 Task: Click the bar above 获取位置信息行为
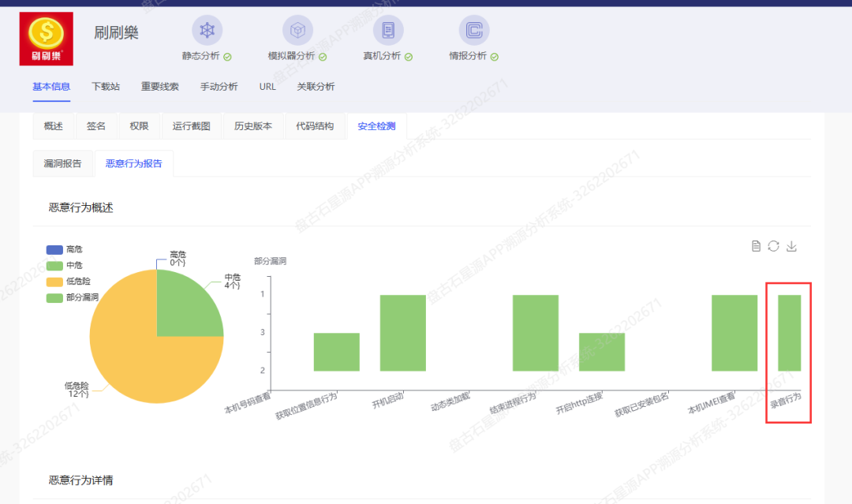[336, 352]
